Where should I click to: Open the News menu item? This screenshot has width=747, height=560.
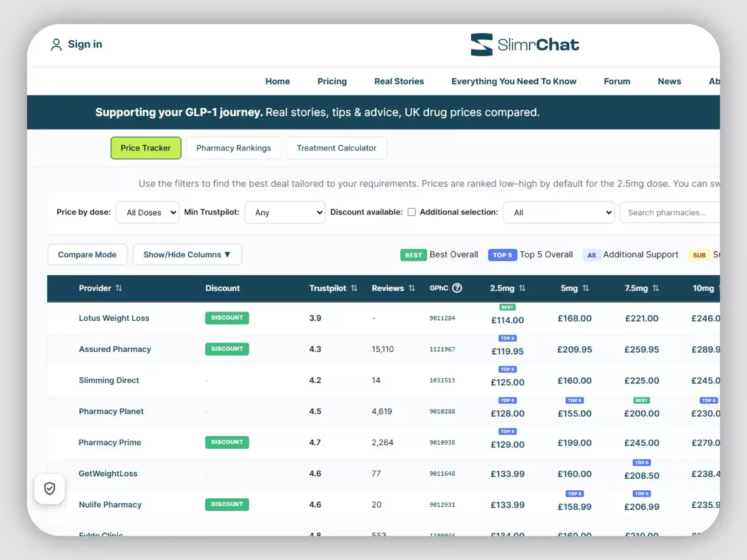click(x=669, y=81)
